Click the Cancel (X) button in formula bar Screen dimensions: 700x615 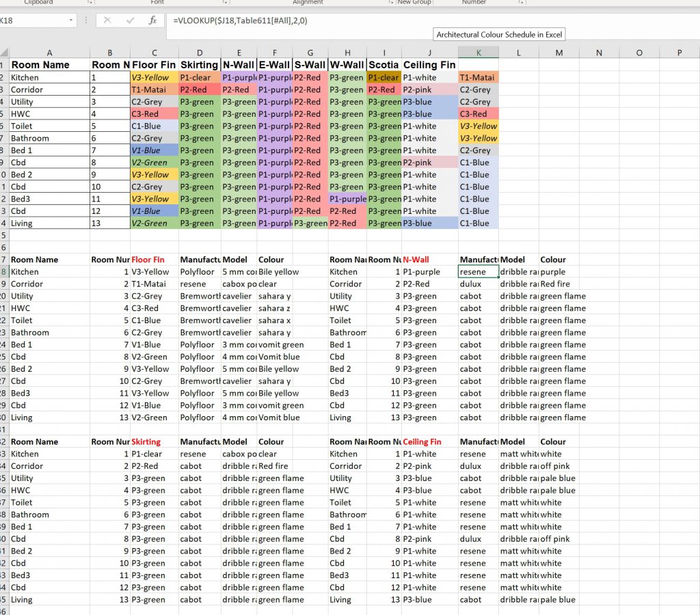[107, 20]
